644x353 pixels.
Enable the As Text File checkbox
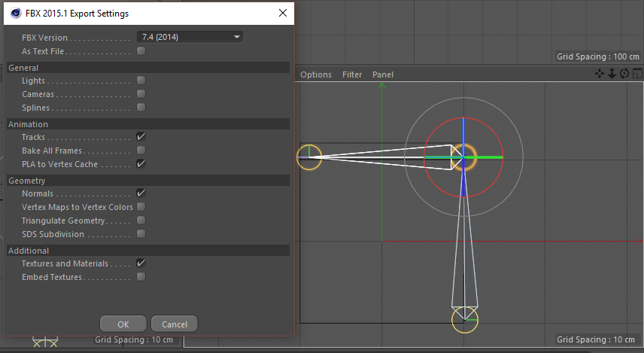[141, 51]
